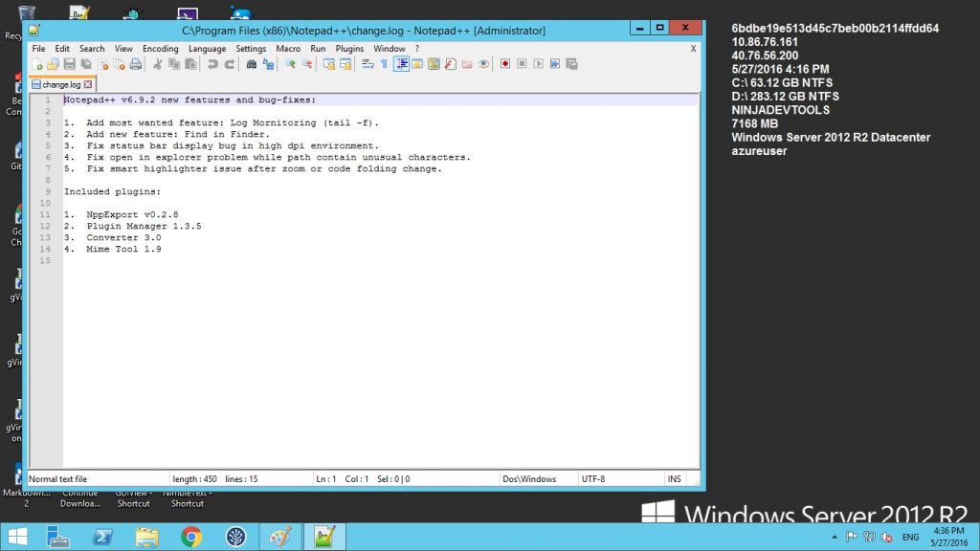Open the Language menu
Image resolution: width=980 pixels, height=551 pixels.
pyautogui.click(x=207, y=48)
